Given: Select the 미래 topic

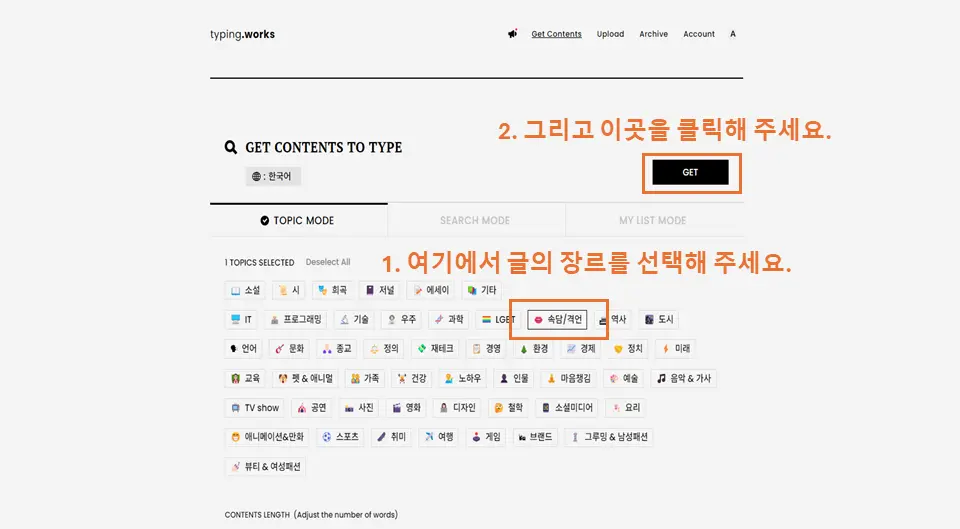Looking at the screenshot, I should point(676,349).
